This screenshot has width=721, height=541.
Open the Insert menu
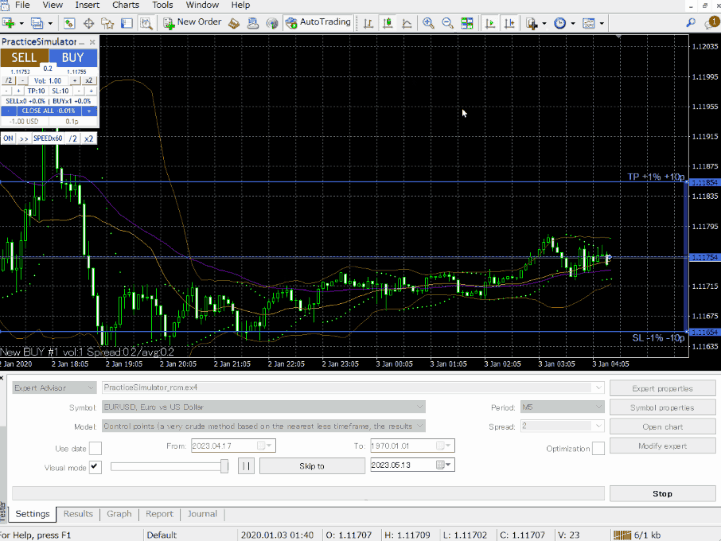(x=87, y=5)
